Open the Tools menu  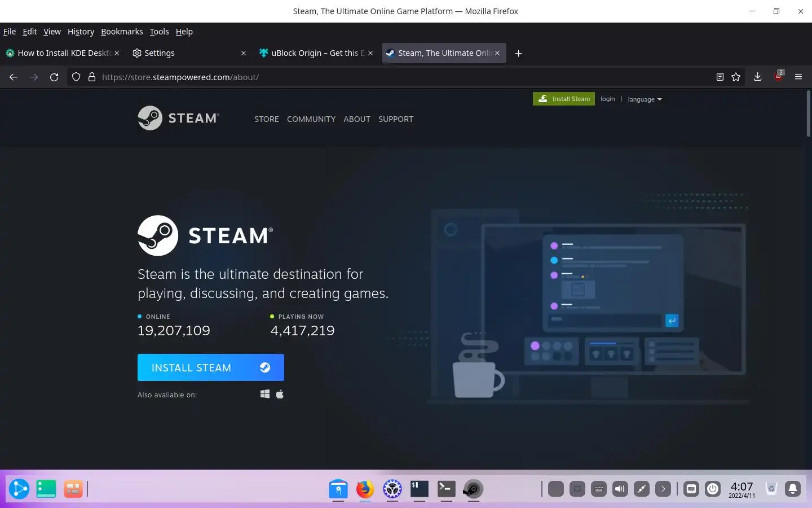(x=159, y=32)
